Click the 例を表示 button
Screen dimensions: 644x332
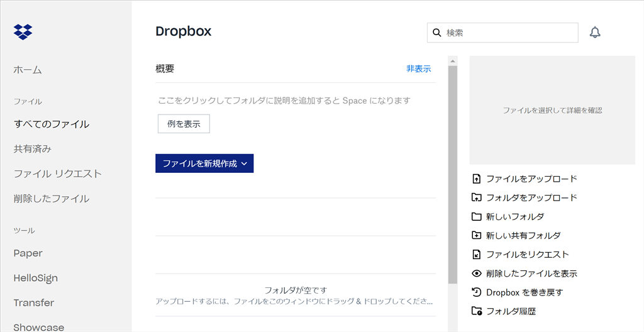point(184,124)
